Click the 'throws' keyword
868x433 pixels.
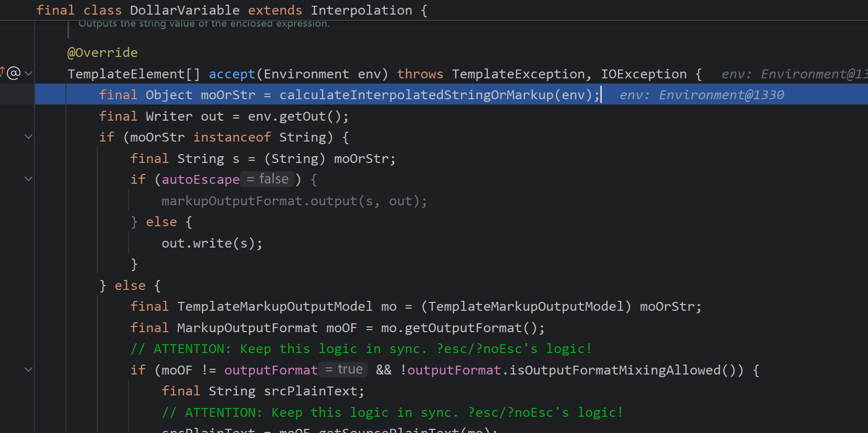[420, 74]
